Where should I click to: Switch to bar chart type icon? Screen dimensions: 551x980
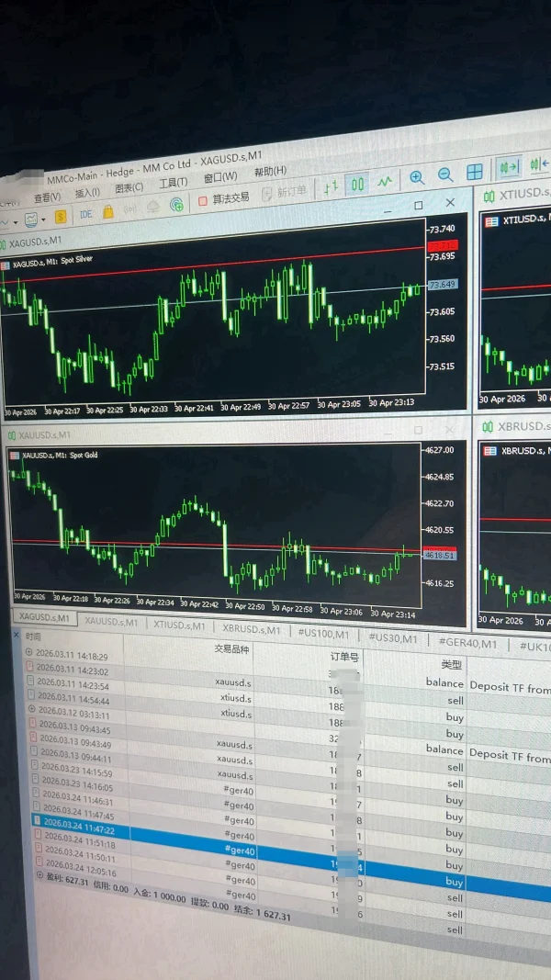pos(332,186)
